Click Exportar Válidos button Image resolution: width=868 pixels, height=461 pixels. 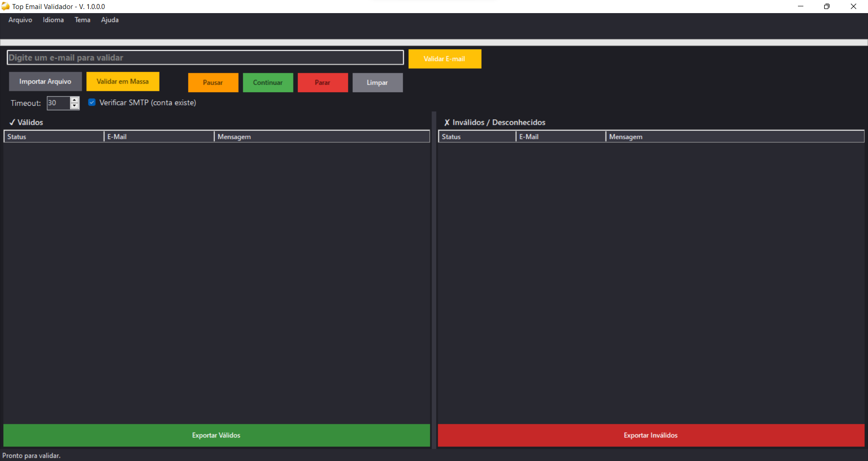(x=217, y=435)
